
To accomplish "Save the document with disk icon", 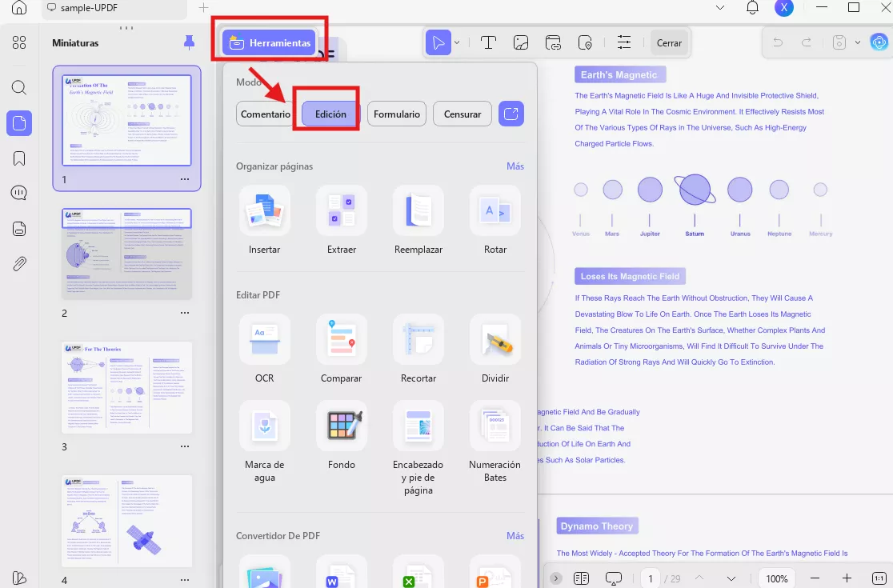I will tap(839, 42).
